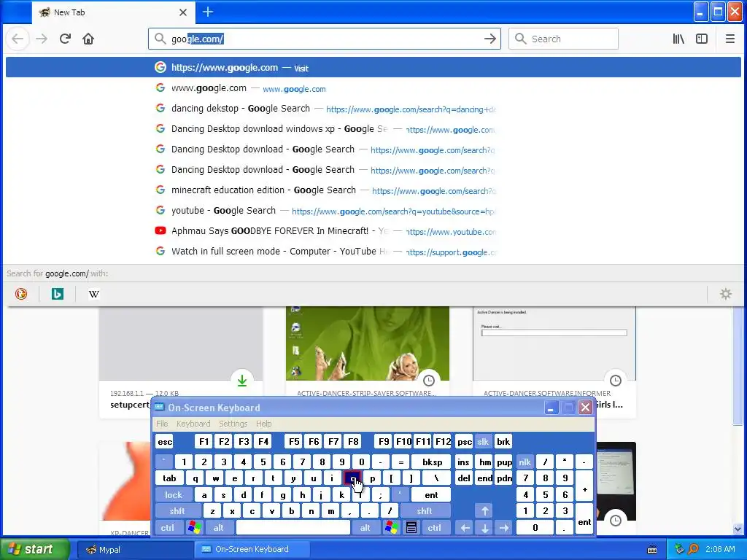The image size is (747, 560).
Task: Open the hamburger application menu
Action: click(x=729, y=39)
